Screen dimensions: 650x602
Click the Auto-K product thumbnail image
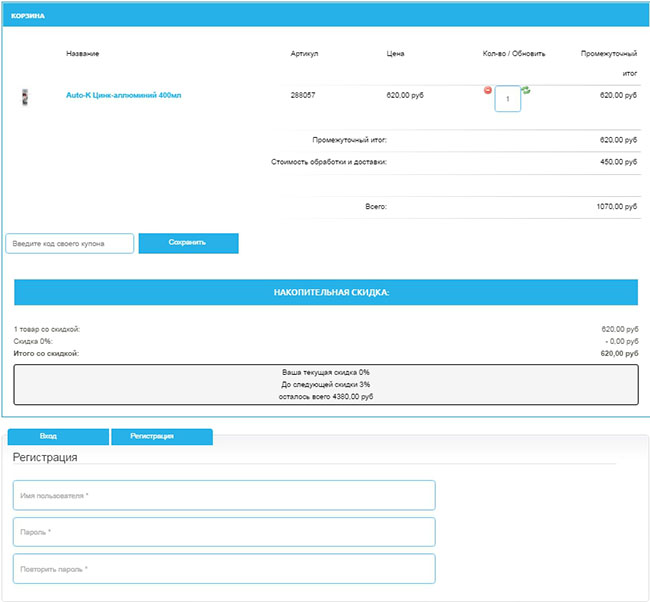click(25, 96)
